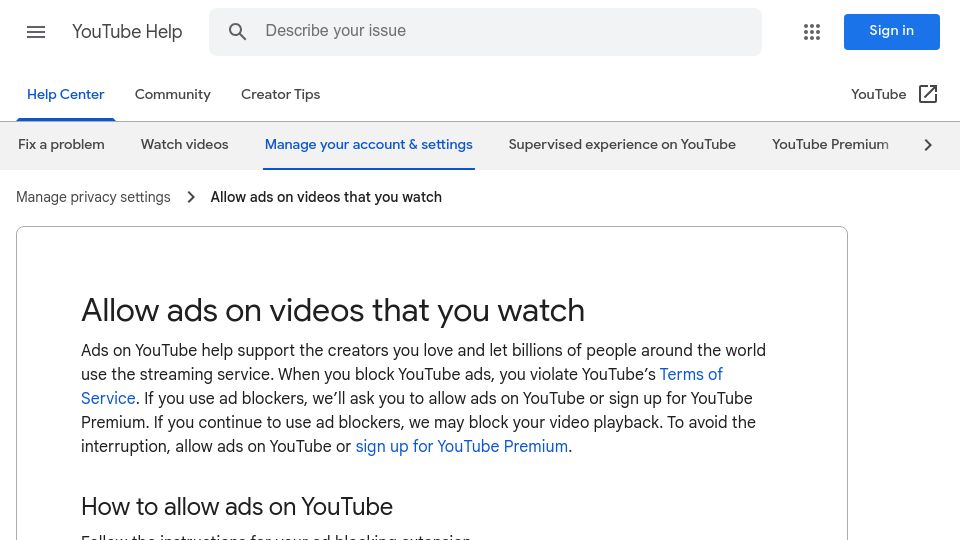Image resolution: width=960 pixels, height=540 pixels.
Task: Open the hamburger main menu
Action: 36,32
